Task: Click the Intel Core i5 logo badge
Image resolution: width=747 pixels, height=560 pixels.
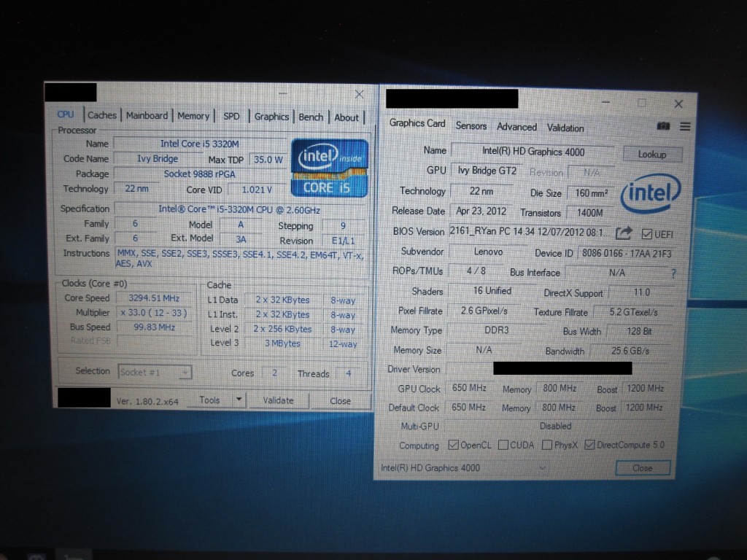Action: coord(330,168)
